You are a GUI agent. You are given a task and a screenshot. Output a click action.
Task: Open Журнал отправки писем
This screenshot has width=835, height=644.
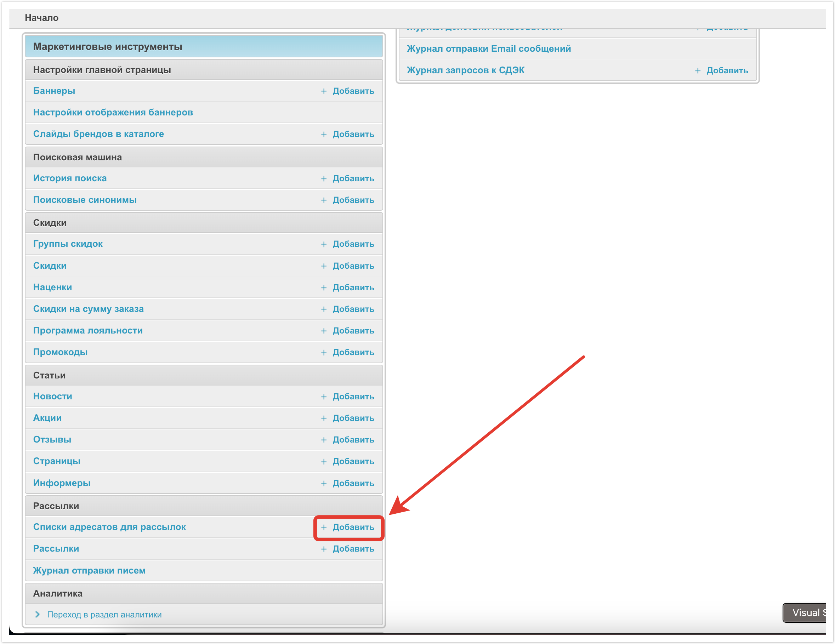click(89, 570)
